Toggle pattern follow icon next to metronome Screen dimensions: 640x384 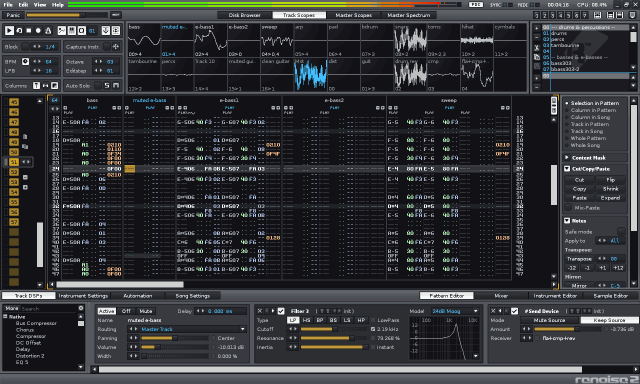62,31
